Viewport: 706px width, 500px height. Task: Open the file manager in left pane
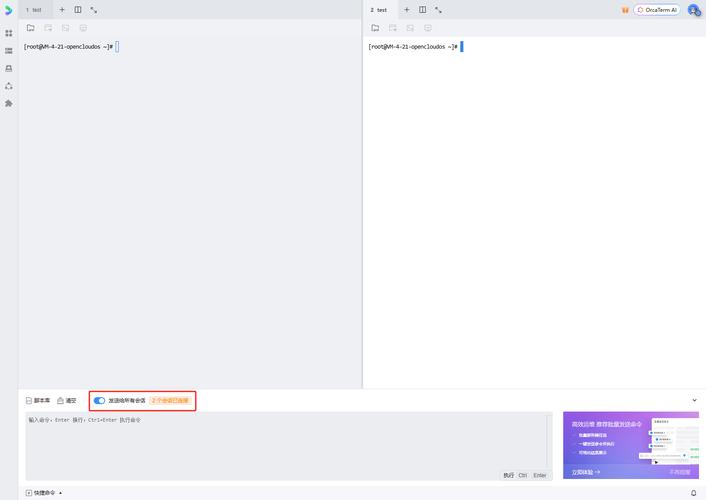coord(31,28)
